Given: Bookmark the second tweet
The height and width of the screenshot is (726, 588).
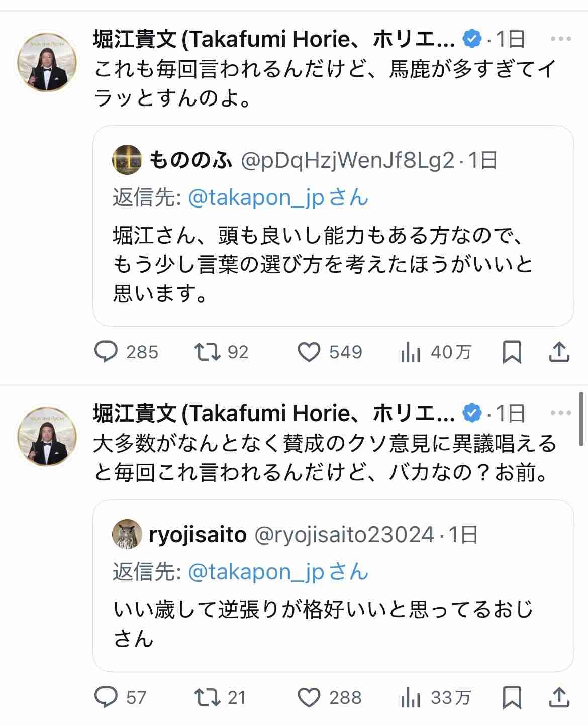Looking at the screenshot, I should [x=512, y=697].
